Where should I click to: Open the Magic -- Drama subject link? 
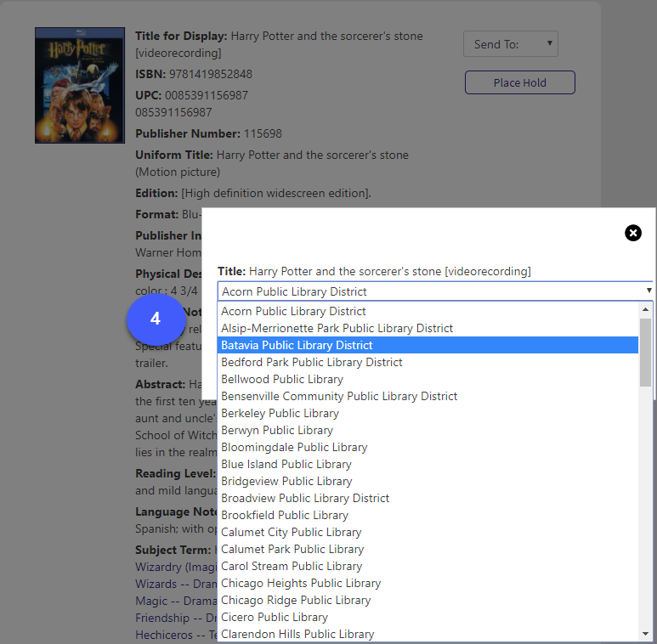pos(176,601)
